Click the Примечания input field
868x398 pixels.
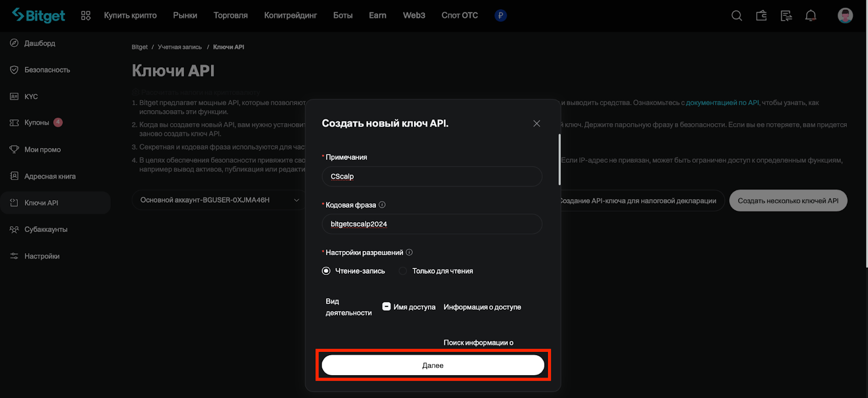point(432,176)
